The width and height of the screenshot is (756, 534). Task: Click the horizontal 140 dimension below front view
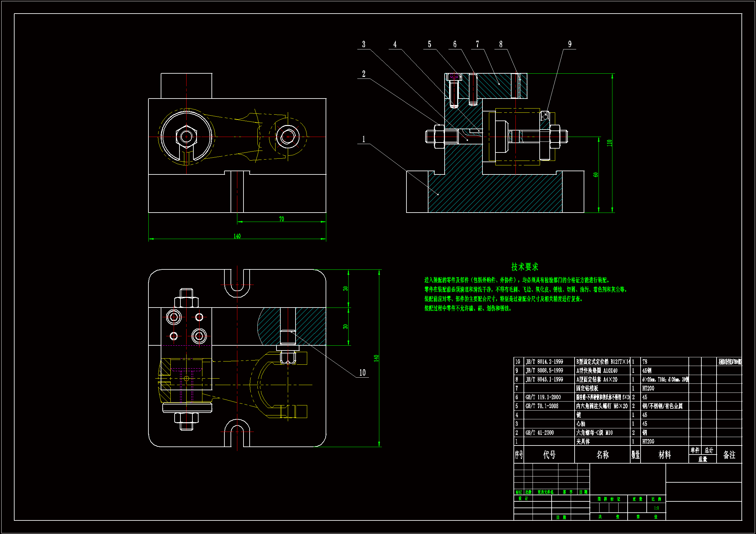tap(237, 236)
